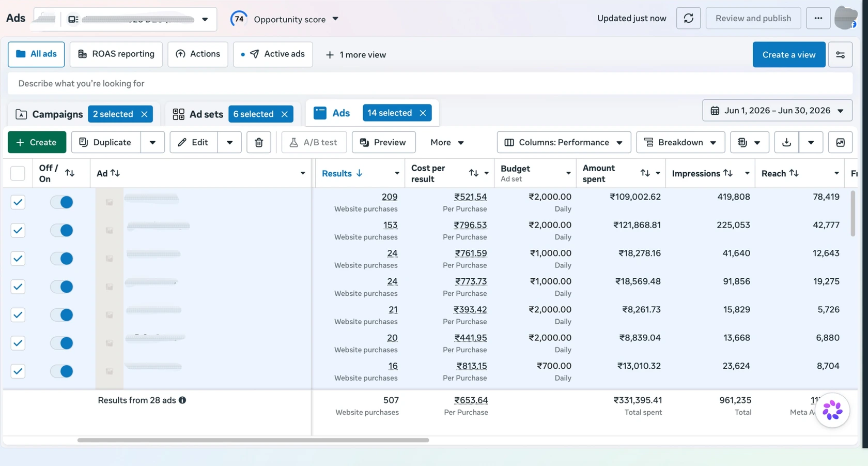
Task: Sort by Reach arrows
Action: [794, 173]
